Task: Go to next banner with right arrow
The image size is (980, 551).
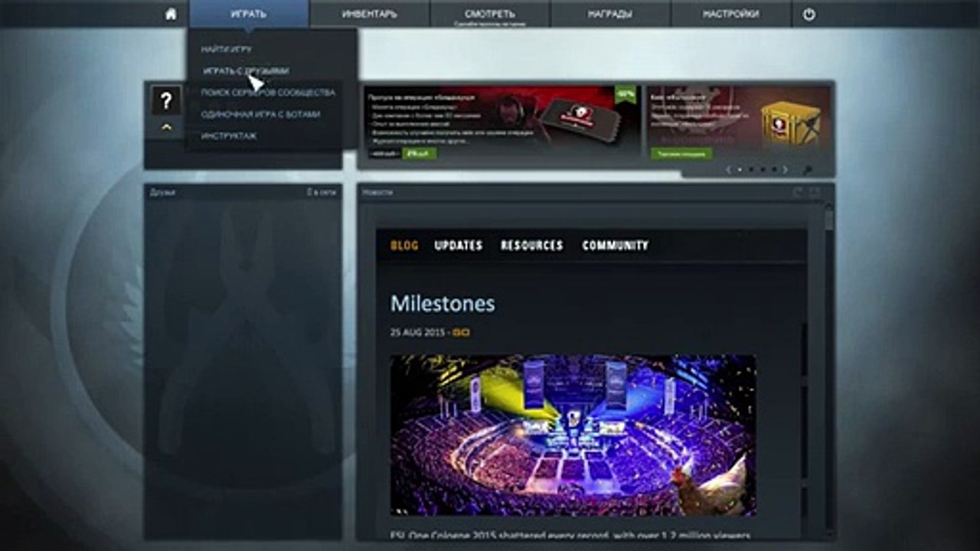Action: [x=785, y=169]
